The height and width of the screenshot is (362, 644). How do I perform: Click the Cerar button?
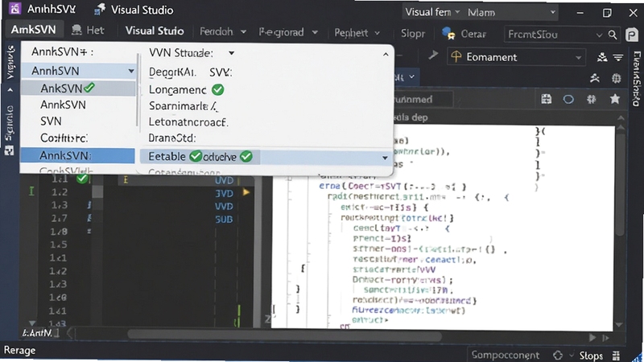(x=473, y=34)
